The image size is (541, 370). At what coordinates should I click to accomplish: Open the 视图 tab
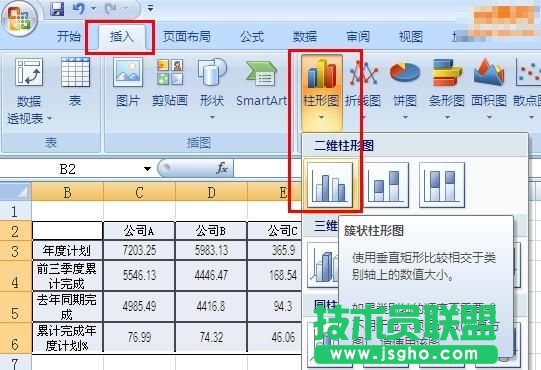411,36
